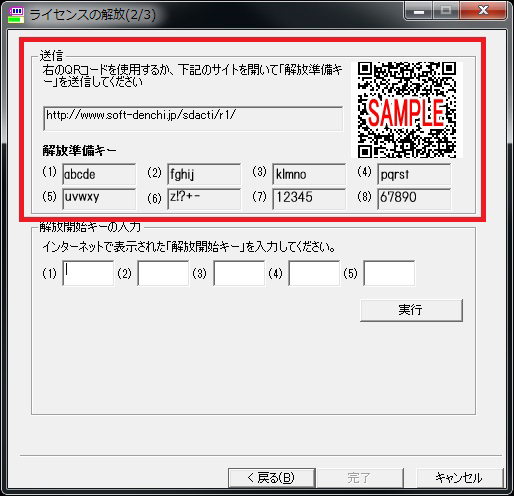The image size is (514, 496).
Task: Click release preparation key field 3 showing klmno
Action: (x=309, y=174)
